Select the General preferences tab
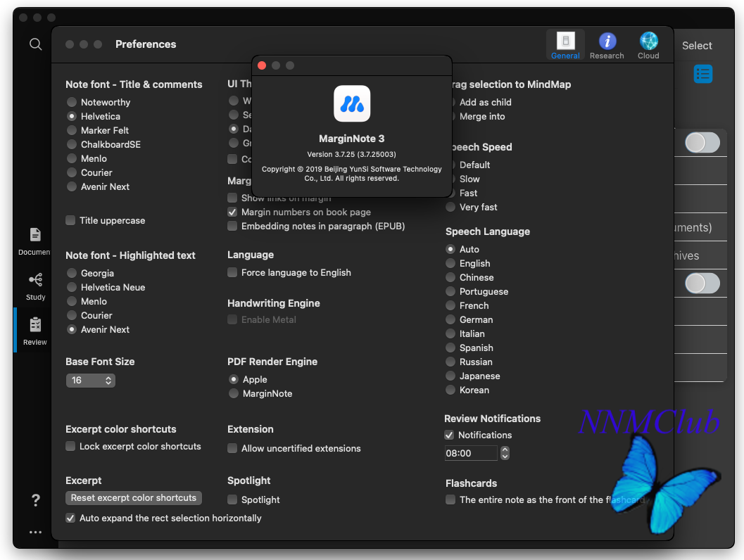Viewport: 744px width, 560px height. (x=565, y=46)
